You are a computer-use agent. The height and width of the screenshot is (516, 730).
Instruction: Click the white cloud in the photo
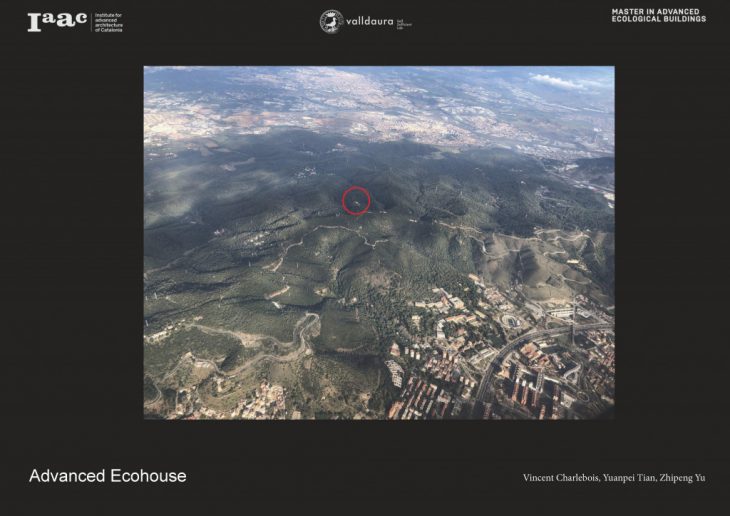(x=556, y=81)
